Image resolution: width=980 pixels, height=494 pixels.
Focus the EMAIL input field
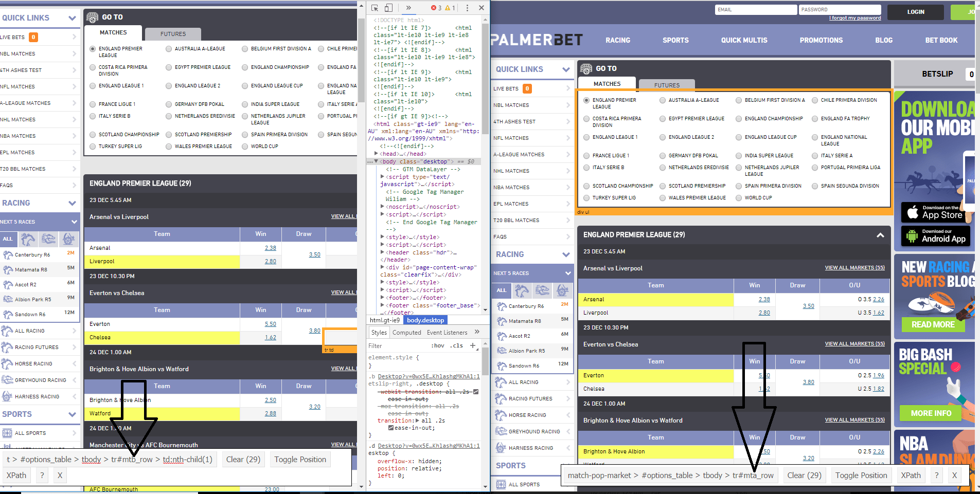(x=756, y=10)
